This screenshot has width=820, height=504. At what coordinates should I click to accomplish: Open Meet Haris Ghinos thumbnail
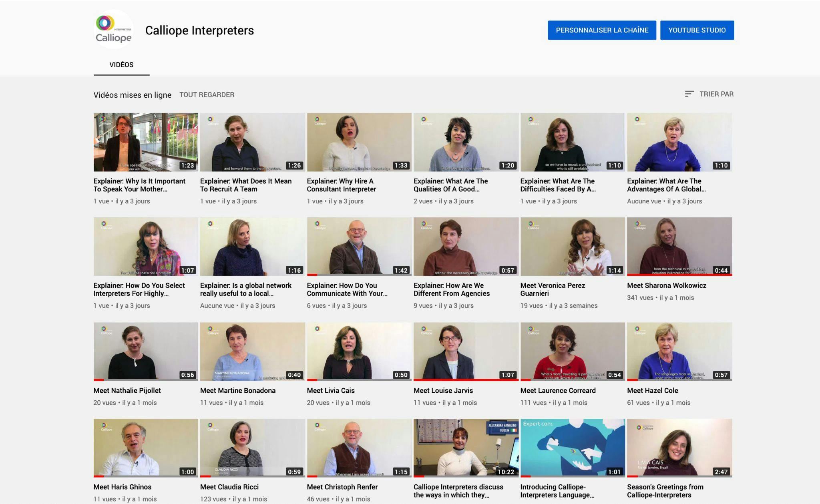click(146, 448)
